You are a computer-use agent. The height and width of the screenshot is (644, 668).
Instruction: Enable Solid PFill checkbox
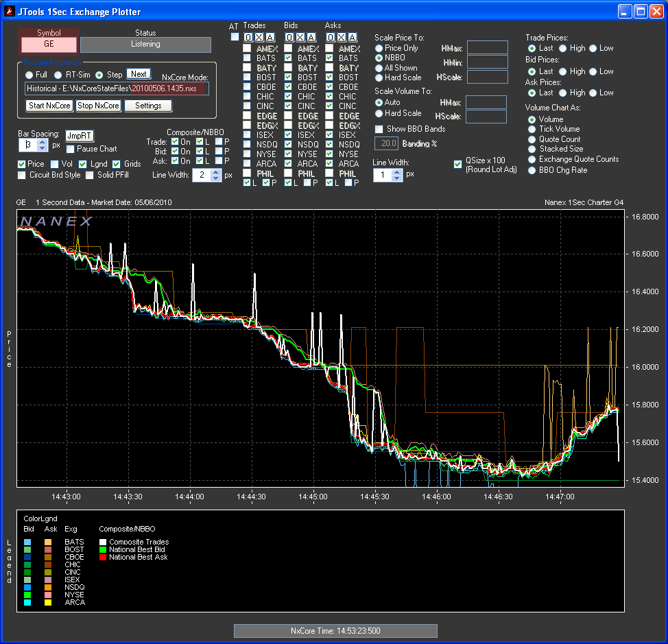(89, 175)
